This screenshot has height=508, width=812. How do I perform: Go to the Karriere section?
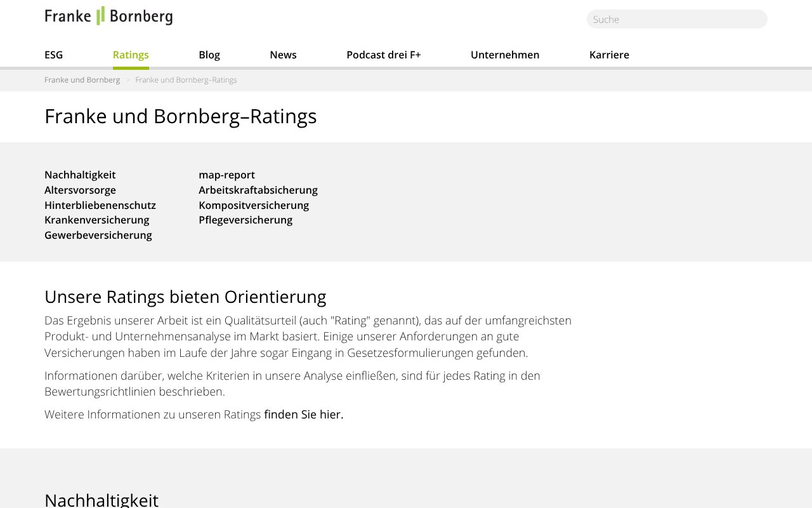pyautogui.click(x=609, y=55)
